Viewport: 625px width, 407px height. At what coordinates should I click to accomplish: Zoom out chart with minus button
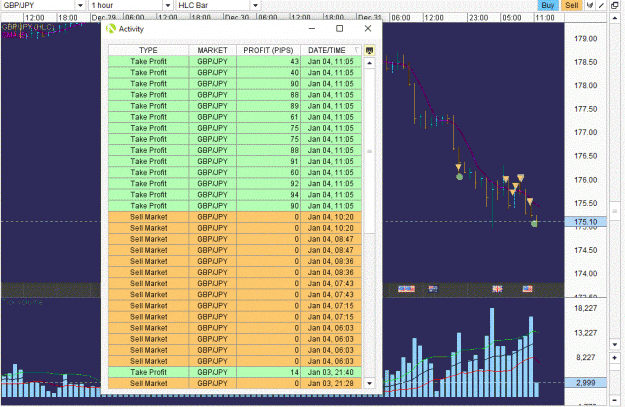[615, 399]
